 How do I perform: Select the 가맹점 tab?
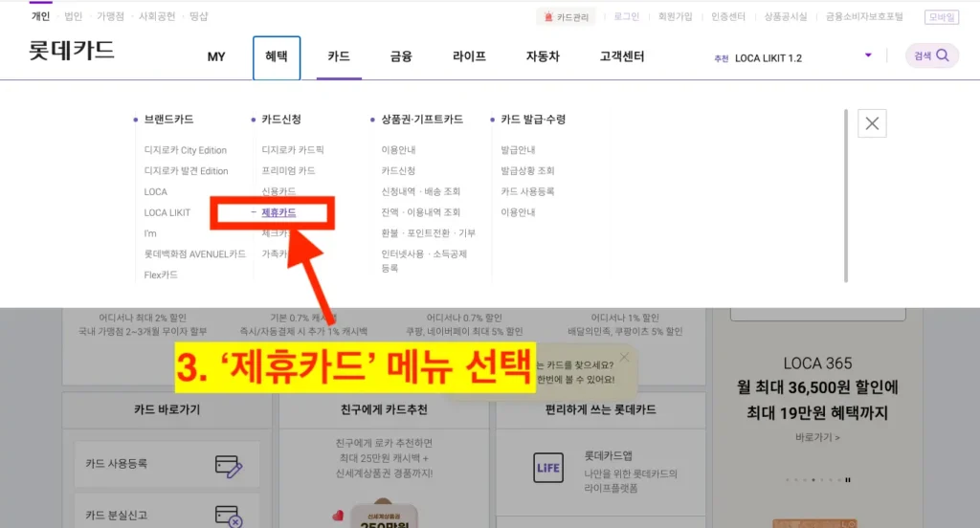[x=111, y=16]
